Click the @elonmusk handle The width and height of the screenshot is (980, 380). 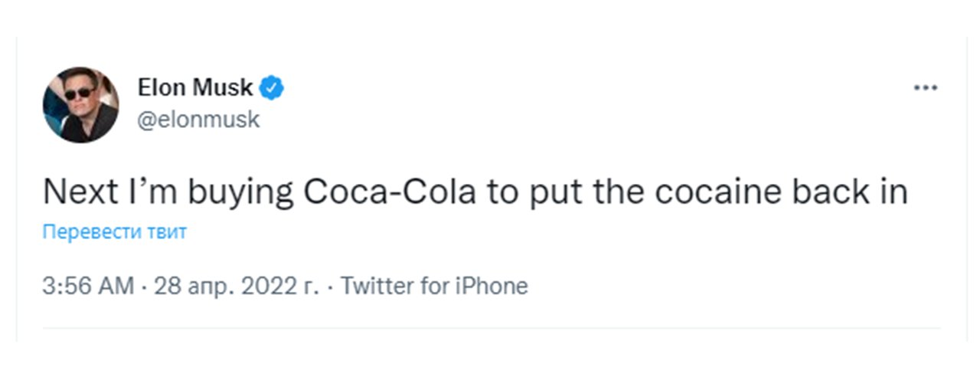point(198,120)
